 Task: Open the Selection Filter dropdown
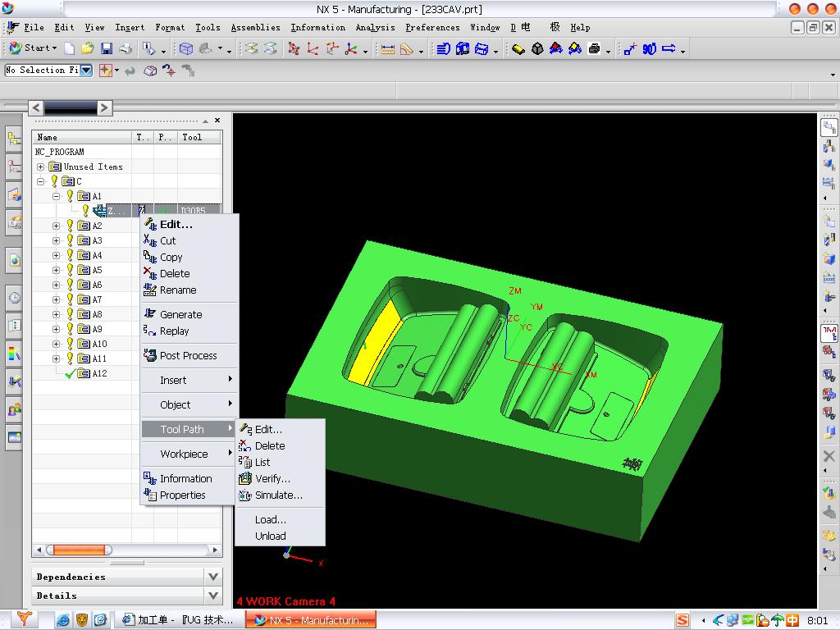pos(86,71)
